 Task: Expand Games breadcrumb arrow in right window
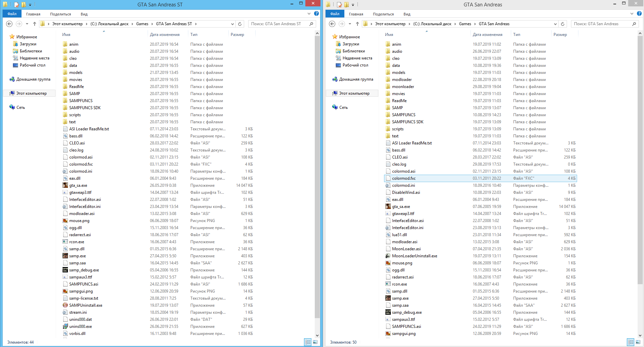pos(475,24)
